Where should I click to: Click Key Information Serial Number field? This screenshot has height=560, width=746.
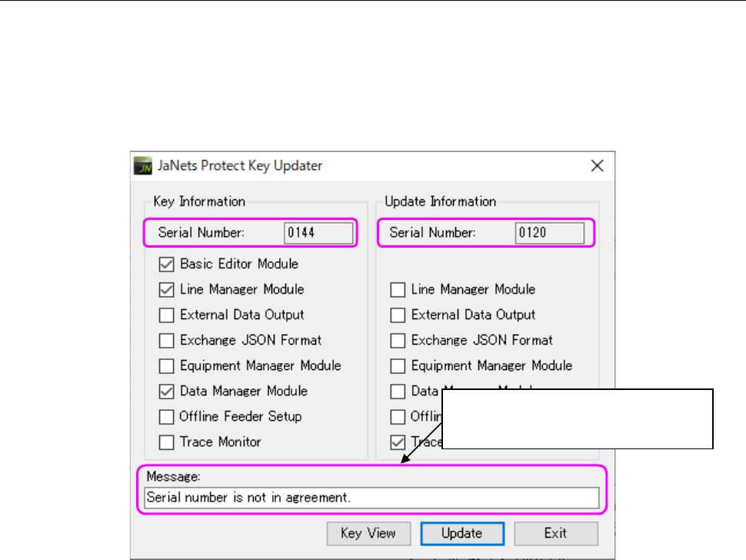coord(318,232)
